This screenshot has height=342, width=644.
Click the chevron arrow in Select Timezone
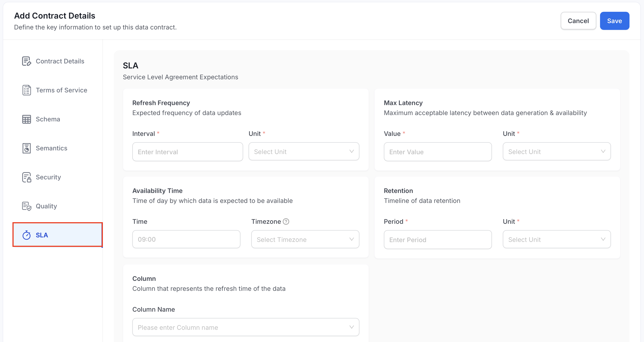click(x=351, y=239)
